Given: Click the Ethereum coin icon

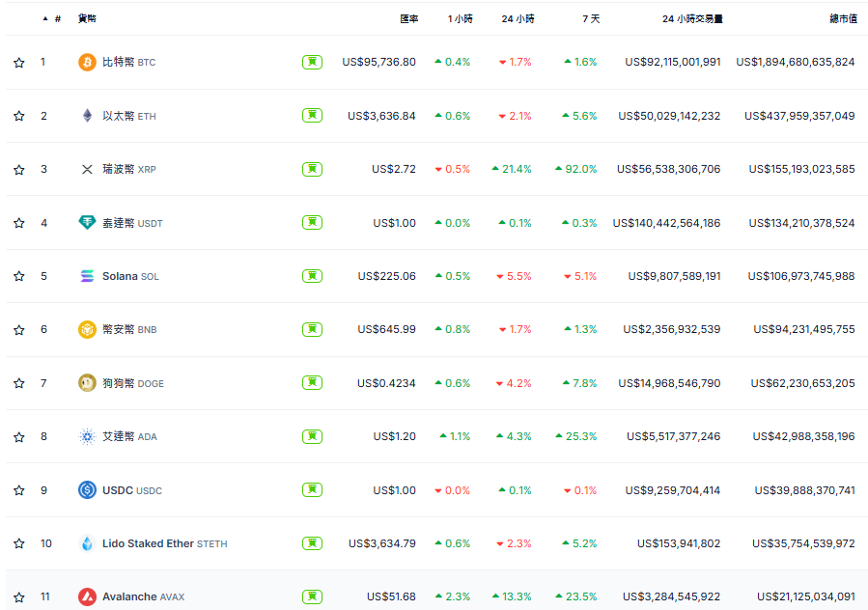Looking at the screenshot, I should point(86,116).
